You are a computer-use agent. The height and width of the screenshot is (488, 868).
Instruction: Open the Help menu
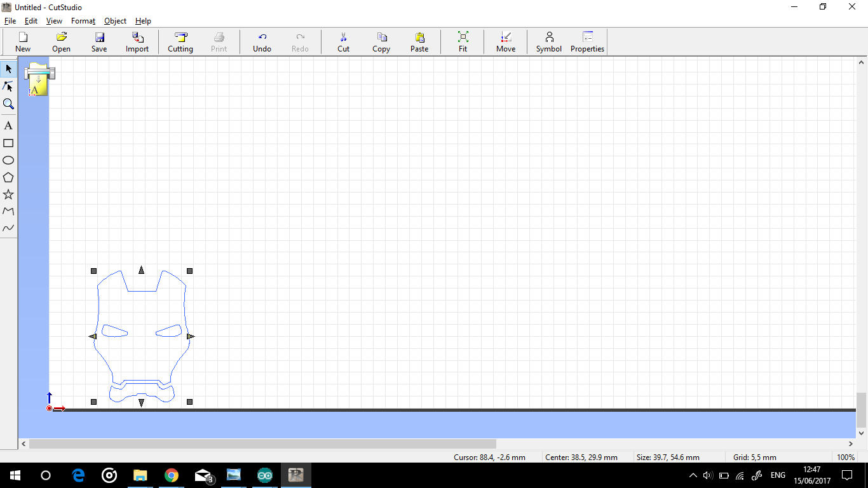point(143,21)
